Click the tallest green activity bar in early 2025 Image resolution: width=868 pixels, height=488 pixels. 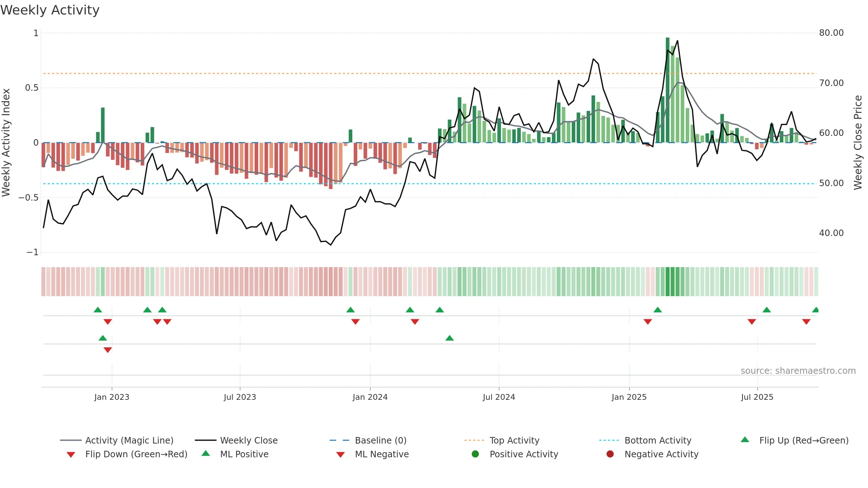pos(668,90)
